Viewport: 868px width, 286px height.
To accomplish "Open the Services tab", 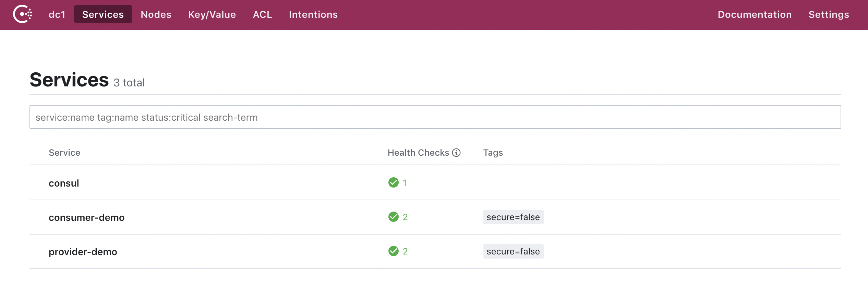I will pyautogui.click(x=103, y=14).
